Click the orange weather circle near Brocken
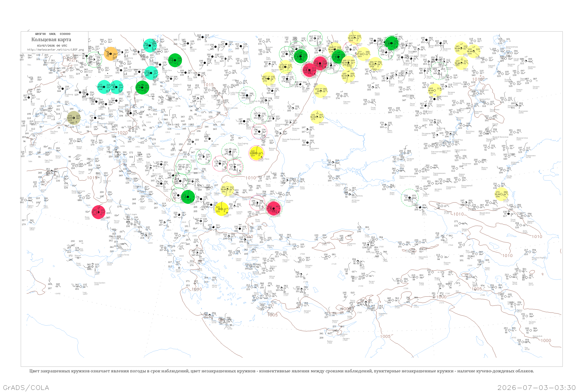This screenshot has width=588, height=392. [111, 54]
